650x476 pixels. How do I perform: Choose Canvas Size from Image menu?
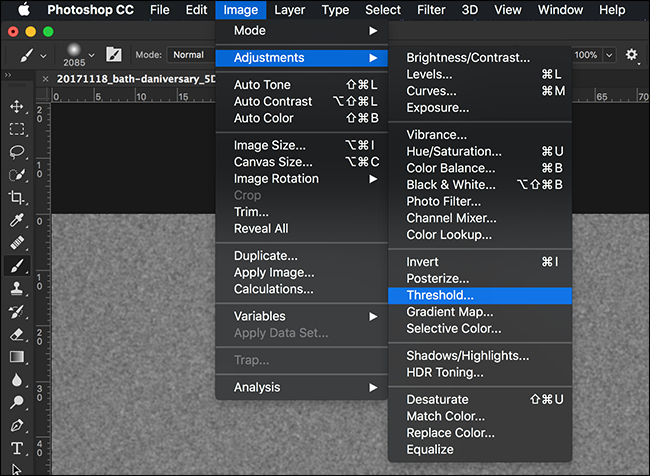pyautogui.click(x=273, y=161)
